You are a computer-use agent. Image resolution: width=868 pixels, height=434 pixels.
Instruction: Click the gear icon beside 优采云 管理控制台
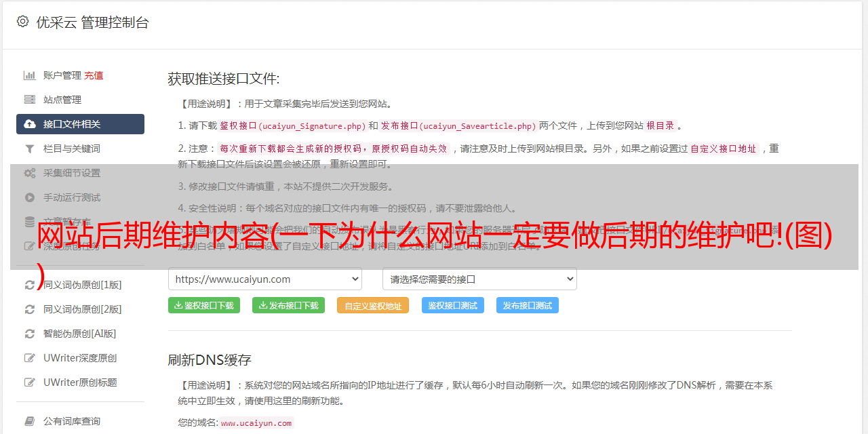coord(22,22)
